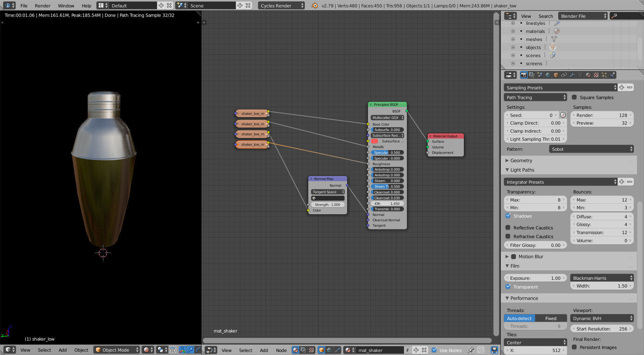The image size is (644, 355).
Task: Click the snap toggle icon in node editor header
Action: click(494, 350)
